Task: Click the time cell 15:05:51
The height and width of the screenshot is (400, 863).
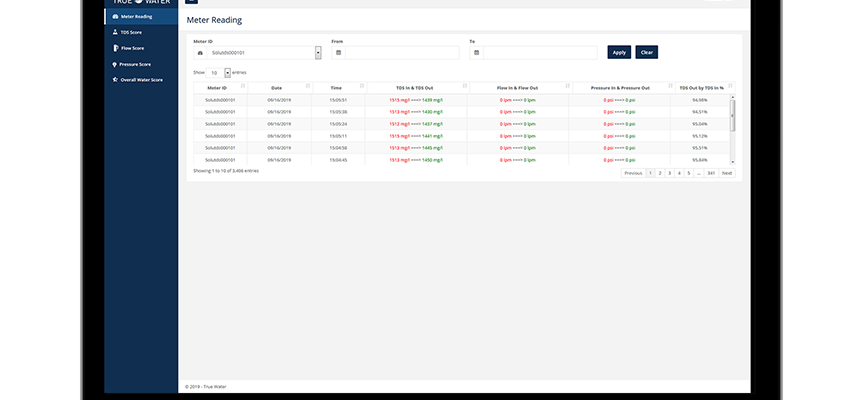Action: point(338,100)
